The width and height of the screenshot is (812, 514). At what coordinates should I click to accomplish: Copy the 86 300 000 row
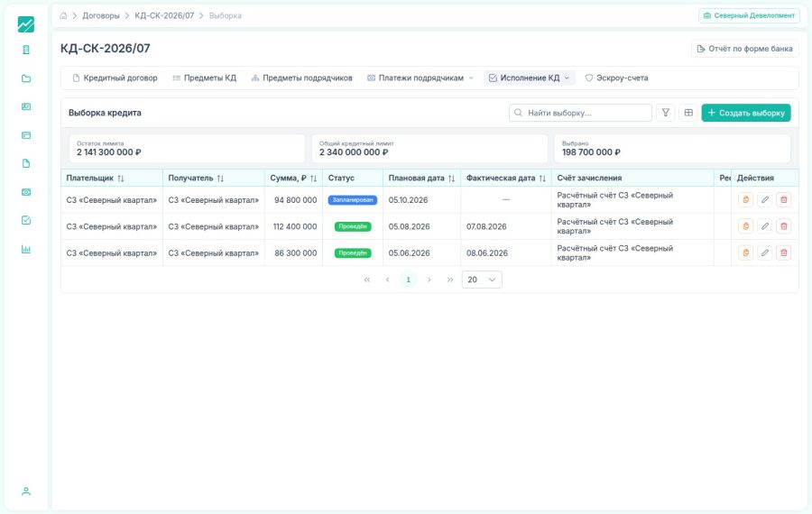tap(745, 252)
